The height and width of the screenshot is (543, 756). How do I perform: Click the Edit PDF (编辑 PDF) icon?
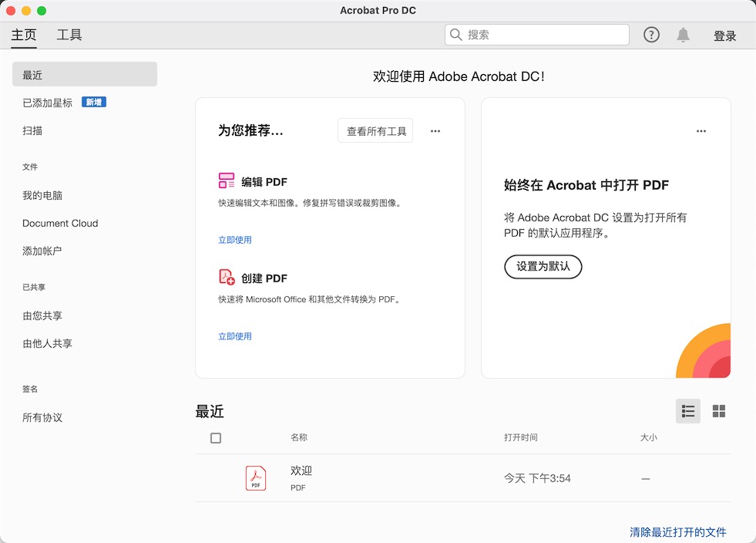pos(226,180)
